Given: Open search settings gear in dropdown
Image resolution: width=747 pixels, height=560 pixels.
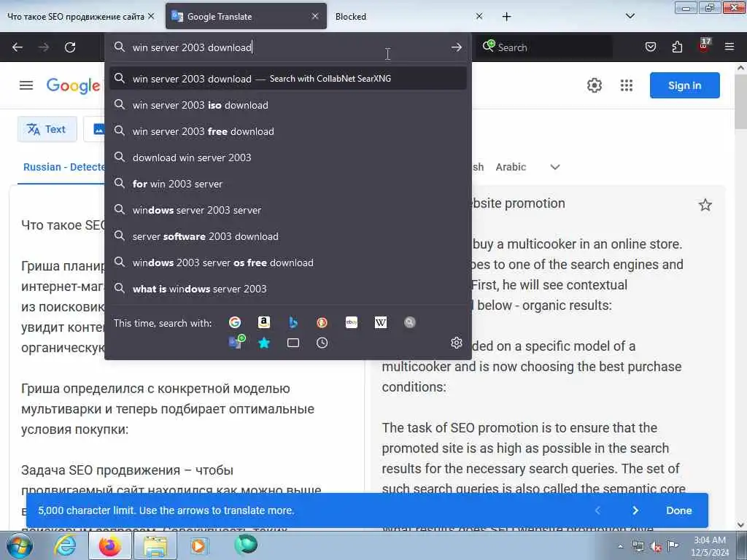Looking at the screenshot, I should [x=457, y=343].
